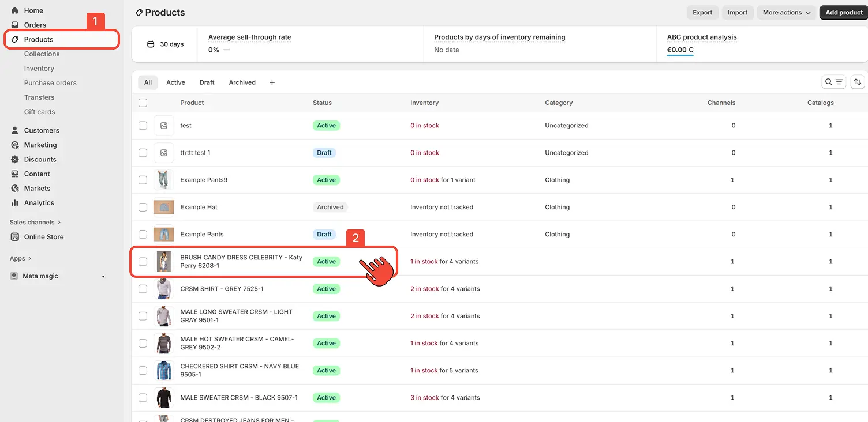
Task: Open the More actions dropdown
Action: pyautogui.click(x=786, y=12)
